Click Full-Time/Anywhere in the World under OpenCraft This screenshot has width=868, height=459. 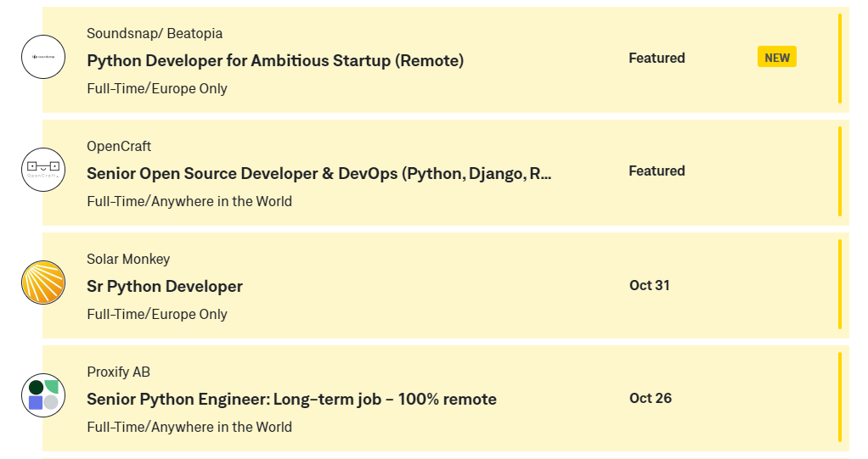pos(189,201)
